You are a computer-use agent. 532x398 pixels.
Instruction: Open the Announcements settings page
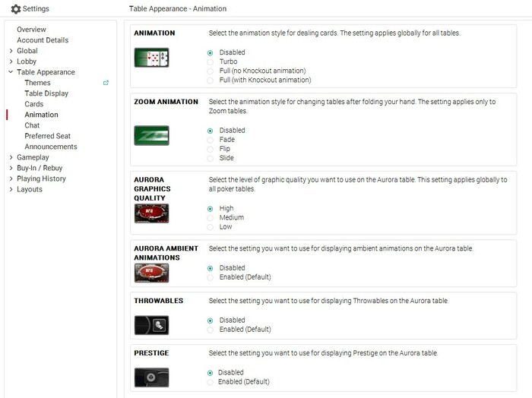pyautogui.click(x=51, y=147)
